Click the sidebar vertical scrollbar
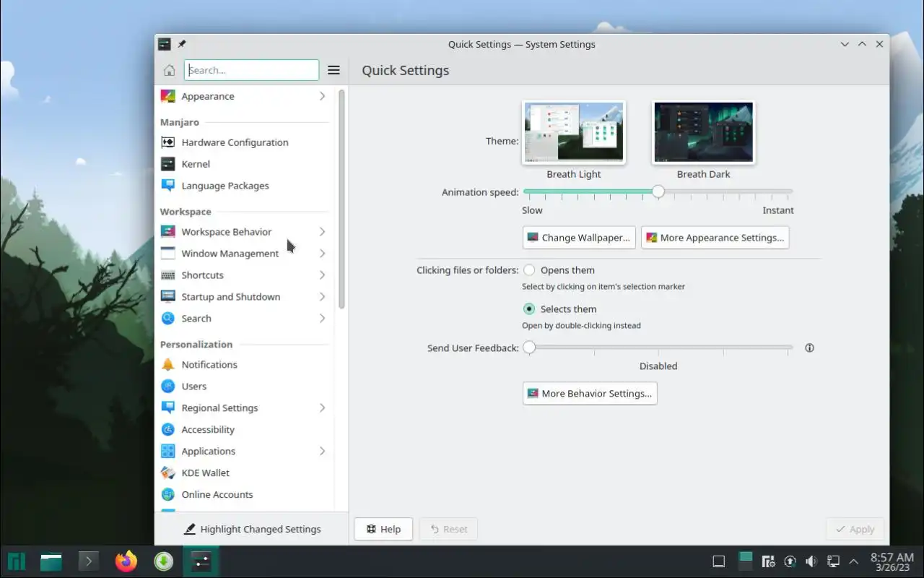Viewport: 924px width, 578px height. point(341,199)
